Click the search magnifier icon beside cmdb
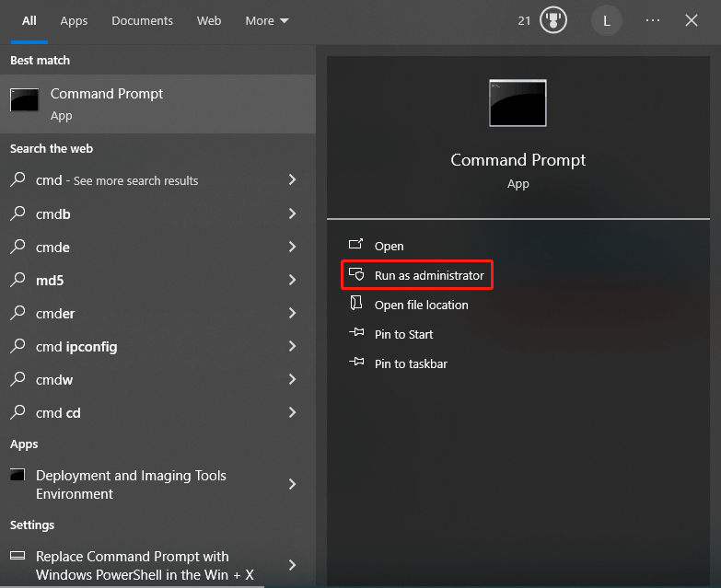 click(x=17, y=213)
